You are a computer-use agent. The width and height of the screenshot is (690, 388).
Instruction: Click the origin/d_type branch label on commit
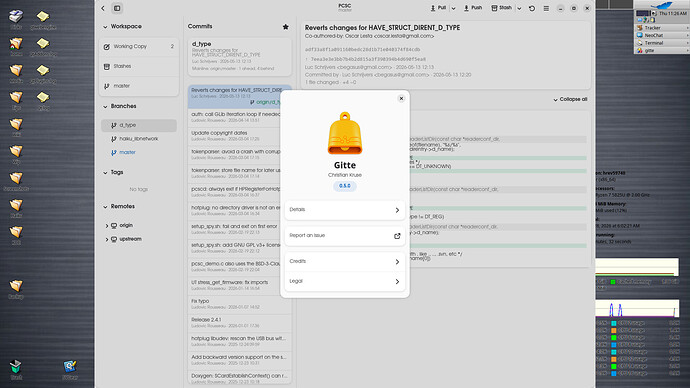pyautogui.click(x=264, y=102)
